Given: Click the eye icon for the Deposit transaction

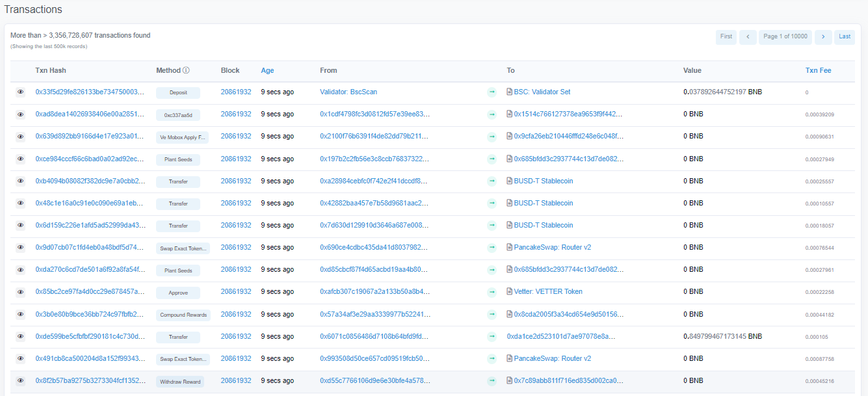Looking at the screenshot, I should pos(20,92).
